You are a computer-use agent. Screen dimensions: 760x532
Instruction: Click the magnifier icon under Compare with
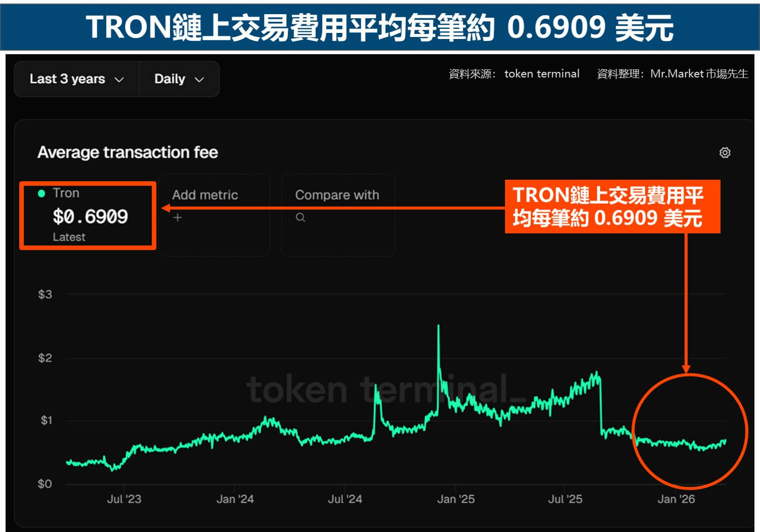tap(301, 217)
